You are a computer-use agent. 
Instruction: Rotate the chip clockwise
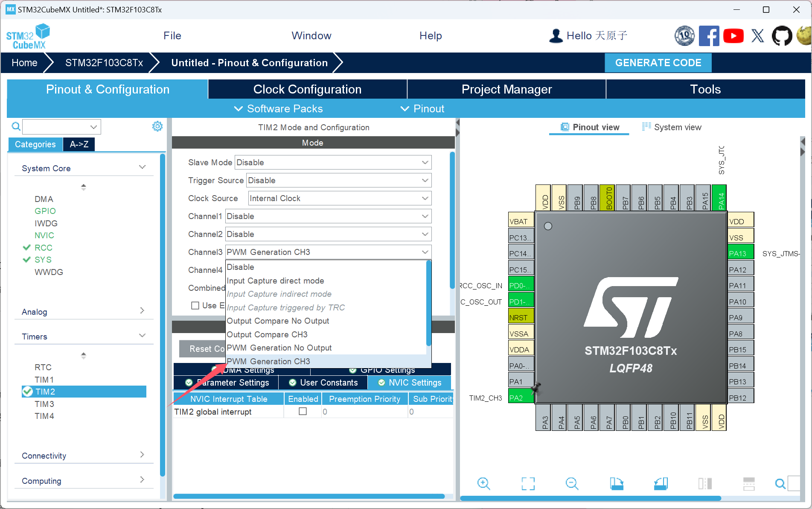[x=617, y=484]
